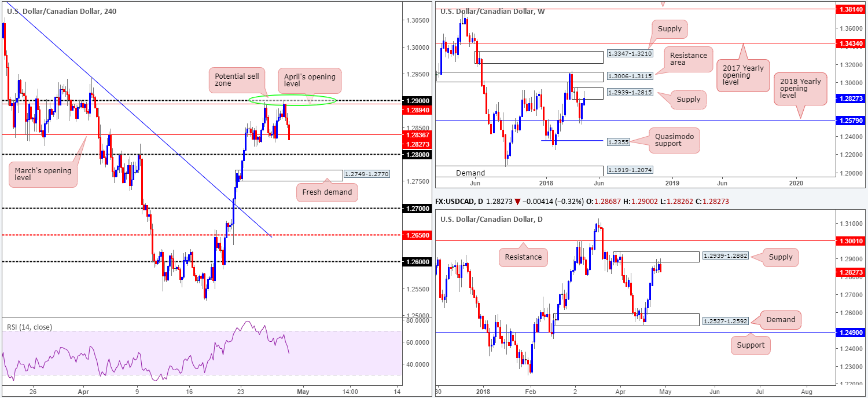This screenshot has width=868, height=398.
Task: Click the 'Support' callout on daily chart
Action: click(752, 345)
